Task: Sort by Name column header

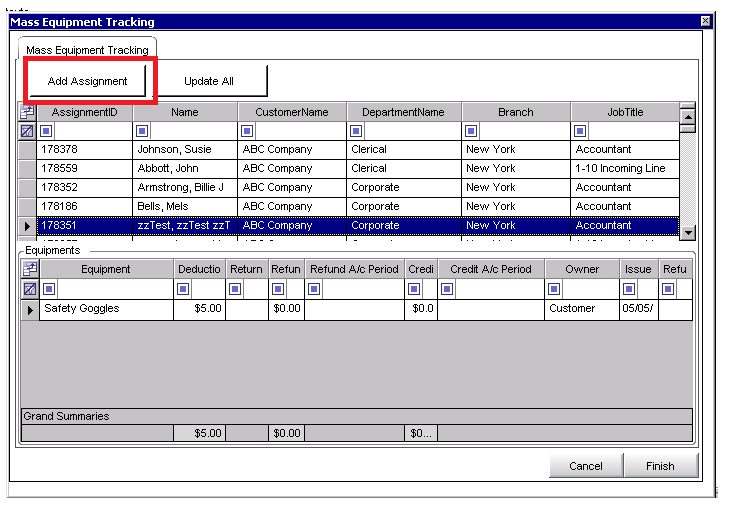Action: (x=185, y=112)
